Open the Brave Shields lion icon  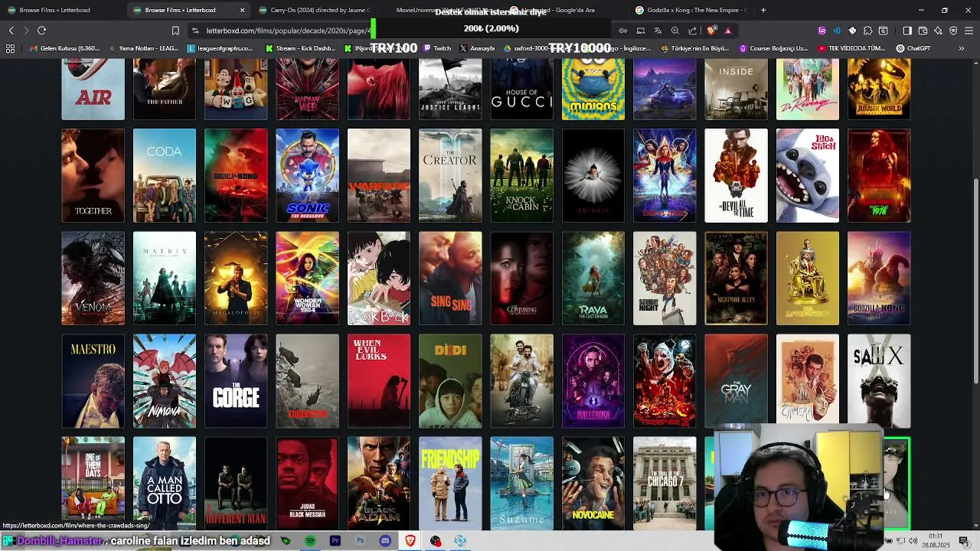point(711,31)
